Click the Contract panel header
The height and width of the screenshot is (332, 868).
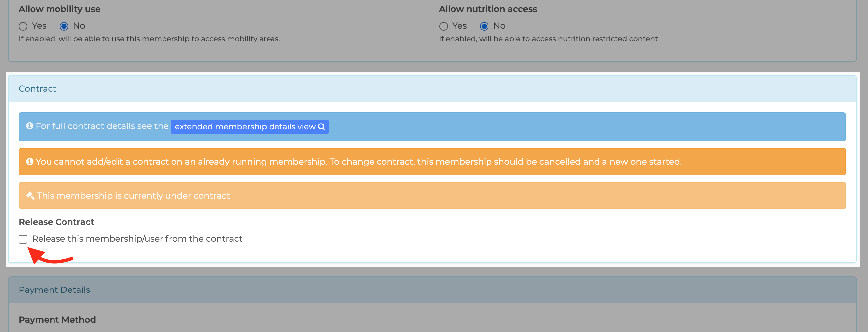(x=432, y=89)
